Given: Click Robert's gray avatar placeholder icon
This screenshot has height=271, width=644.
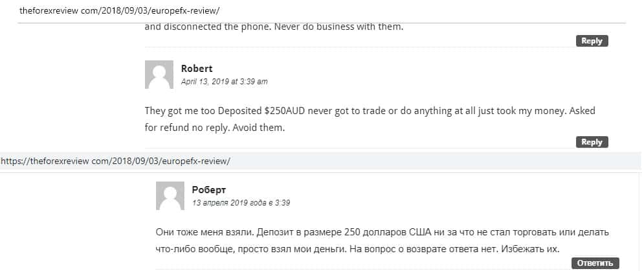Looking at the screenshot, I should 159,75.
